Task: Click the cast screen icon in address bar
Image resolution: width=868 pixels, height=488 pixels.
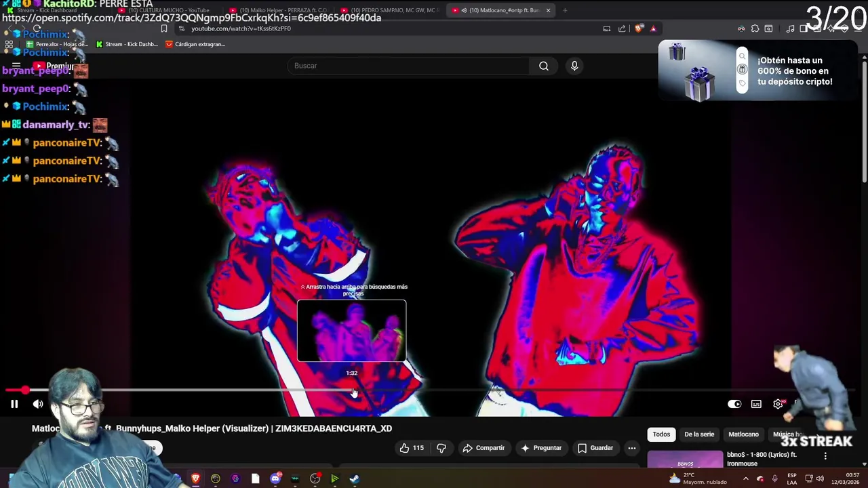Action: coord(607,28)
